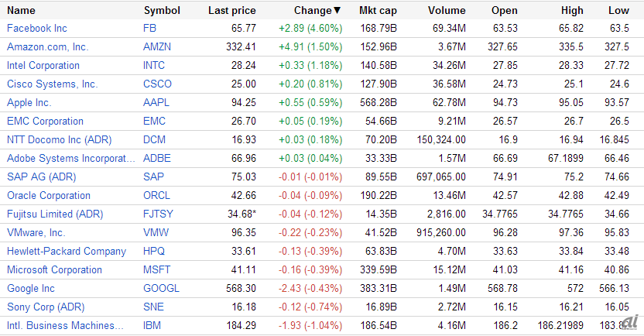Open the Facebook Inc company link
Screen dimensions: 644x336
click(37, 28)
